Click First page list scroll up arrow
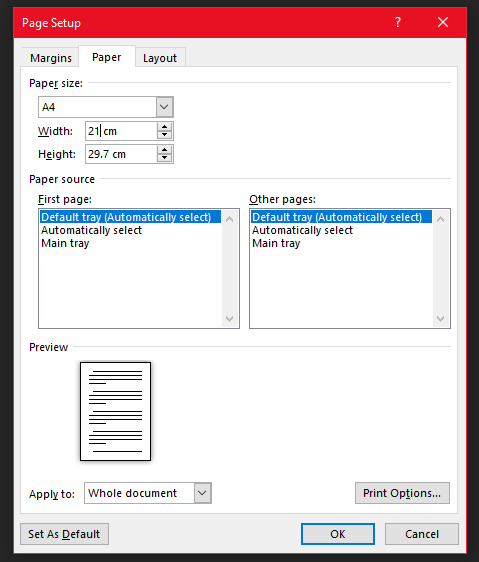 [230, 219]
